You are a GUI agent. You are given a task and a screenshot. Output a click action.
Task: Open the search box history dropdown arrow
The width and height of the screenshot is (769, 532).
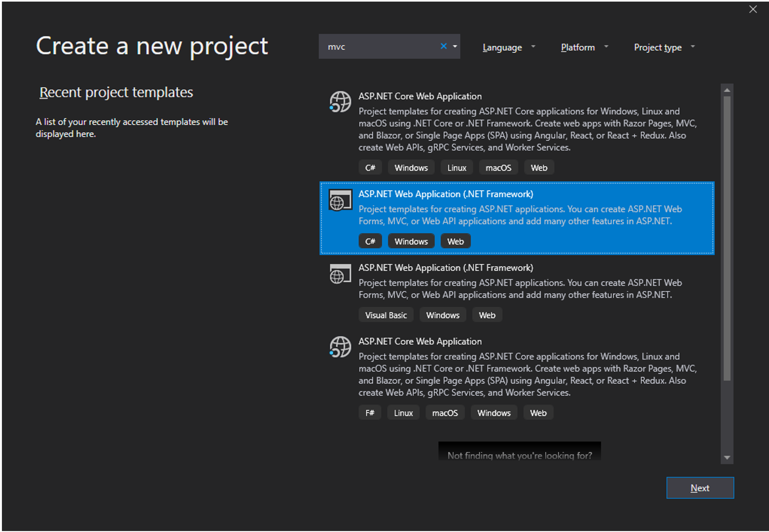pos(455,46)
